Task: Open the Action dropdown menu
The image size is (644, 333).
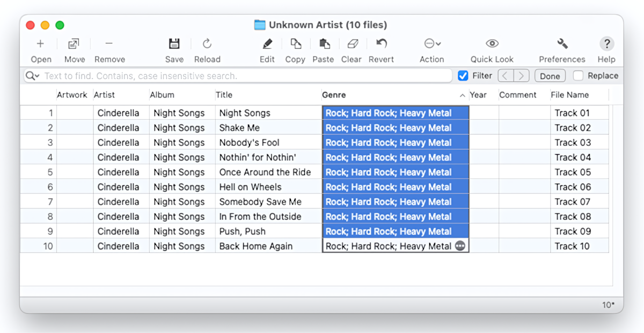Action: coord(432,44)
